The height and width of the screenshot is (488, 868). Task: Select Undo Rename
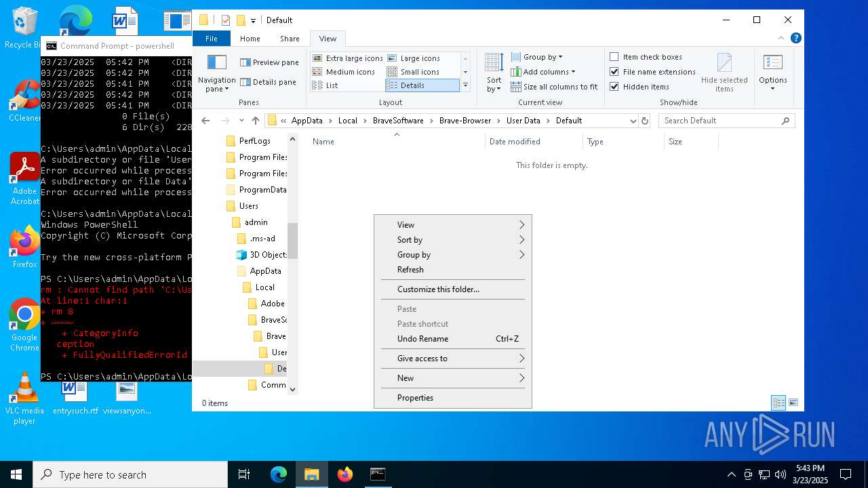coord(453,339)
